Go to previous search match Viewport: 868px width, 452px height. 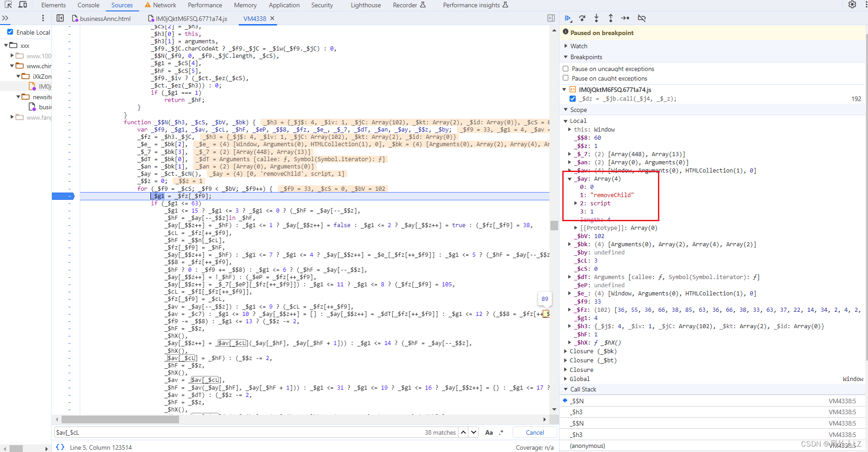pyautogui.click(x=463, y=432)
